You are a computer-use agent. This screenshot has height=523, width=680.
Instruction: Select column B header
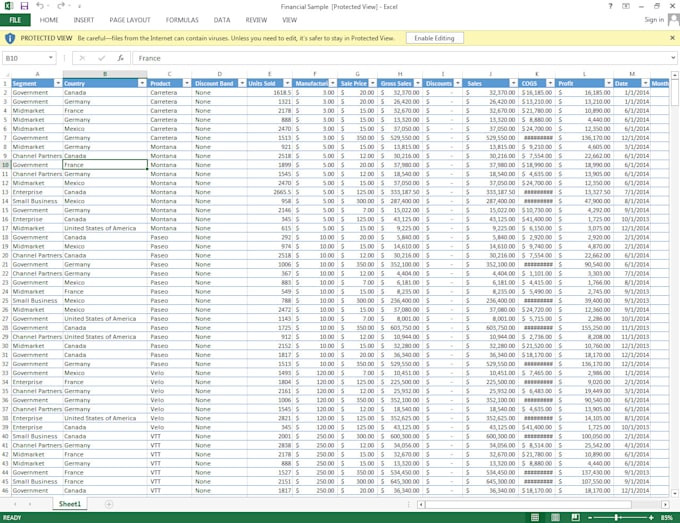point(105,74)
